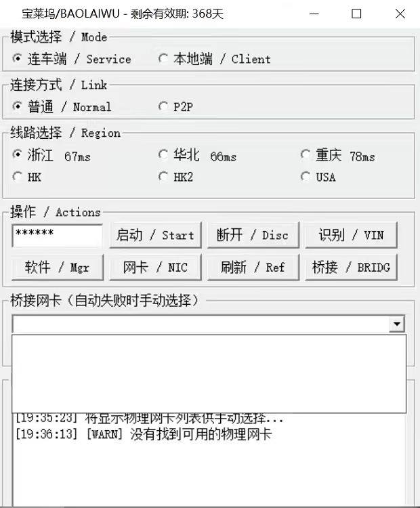This screenshot has width=420, height=508.
Task: Click the 断开 / Disc button
Action: [x=253, y=235]
